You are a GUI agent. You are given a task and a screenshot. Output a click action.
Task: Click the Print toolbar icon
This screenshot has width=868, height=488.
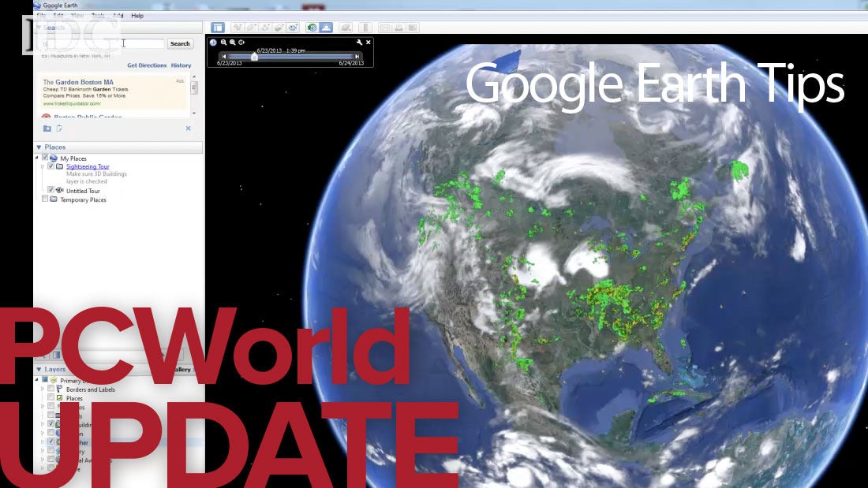(398, 28)
